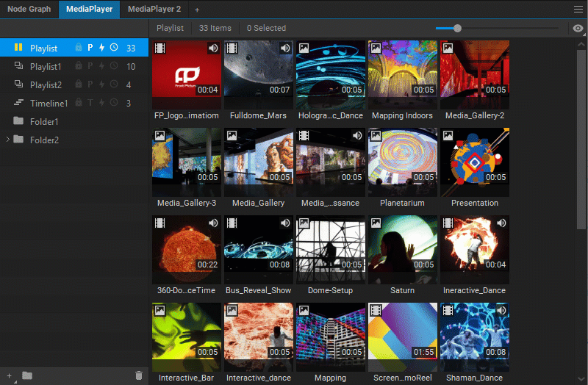Select the Media_Gallery-2 thumbnail
This screenshot has width=588, height=385.
(x=474, y=75)
